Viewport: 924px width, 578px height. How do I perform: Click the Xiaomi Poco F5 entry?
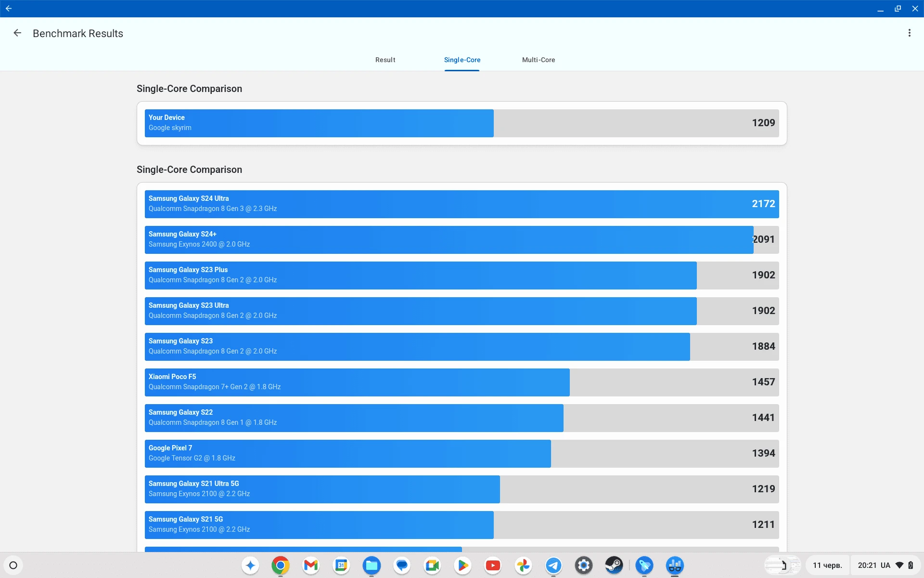(x=462, y=382)
